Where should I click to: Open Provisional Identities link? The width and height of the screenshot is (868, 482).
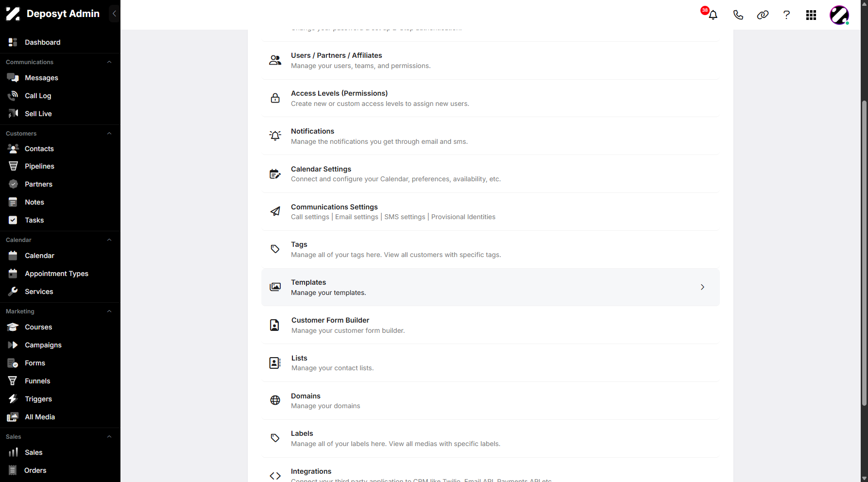(463, 217)
